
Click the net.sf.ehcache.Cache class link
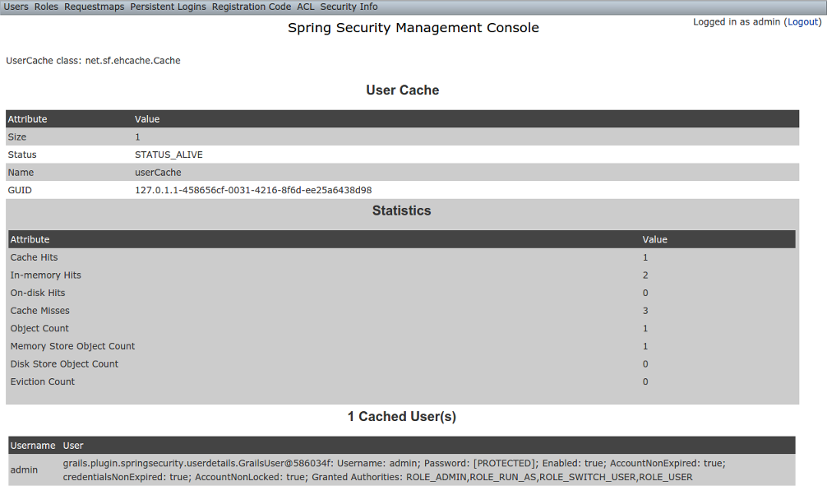tap(135, 60)
